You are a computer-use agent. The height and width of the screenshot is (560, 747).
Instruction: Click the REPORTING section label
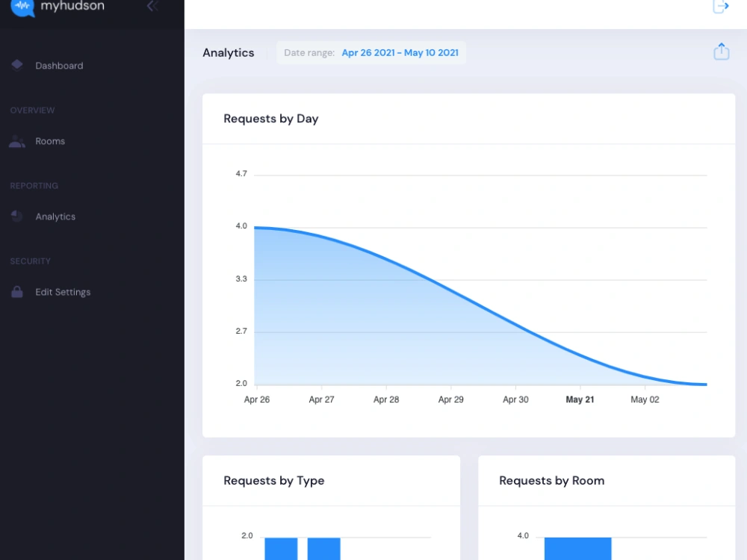pyautogui.click(x=34, y=186)
